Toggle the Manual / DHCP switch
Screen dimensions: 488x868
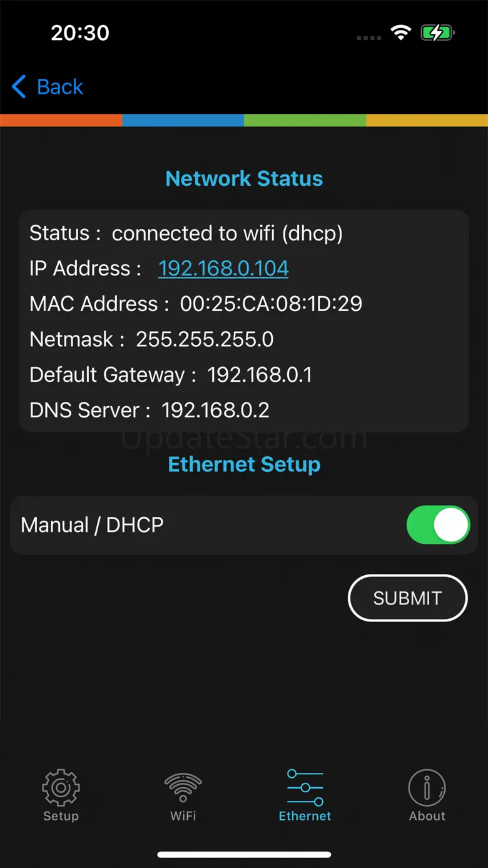pos(437,524)
